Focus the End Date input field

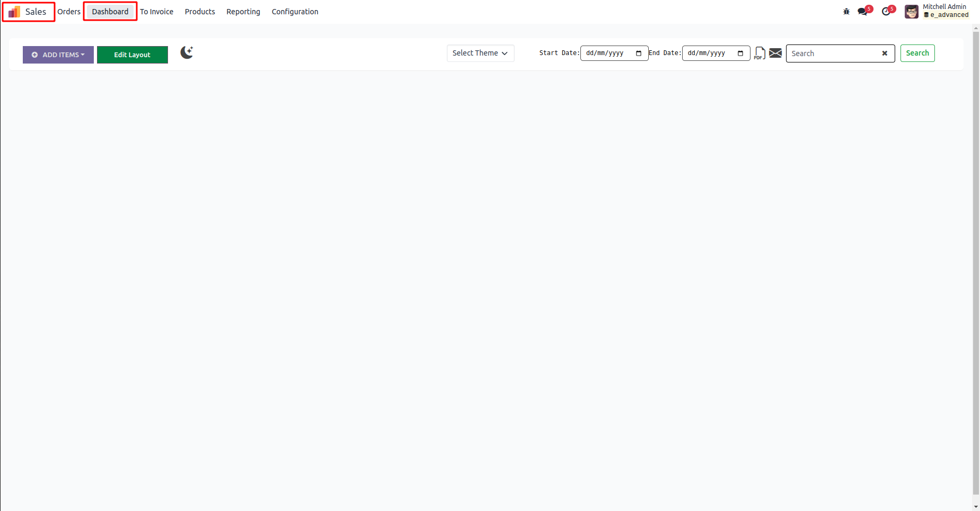coord(716,53)
